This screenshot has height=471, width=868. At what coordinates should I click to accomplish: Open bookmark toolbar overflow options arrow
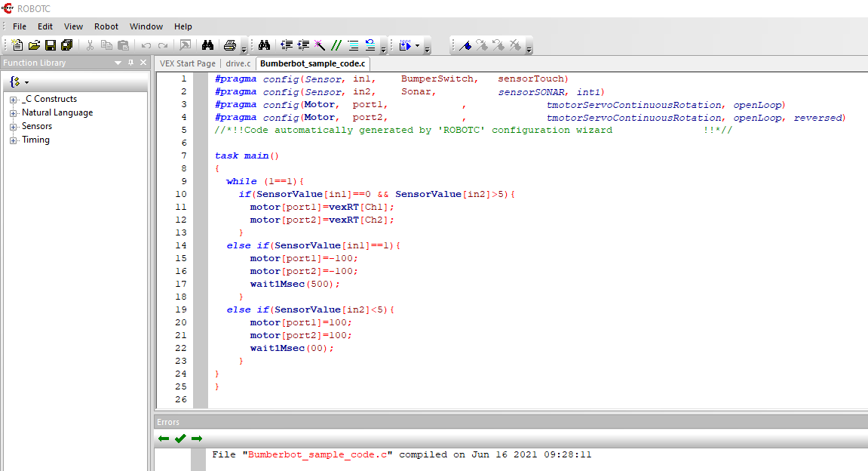pos(529,50)
